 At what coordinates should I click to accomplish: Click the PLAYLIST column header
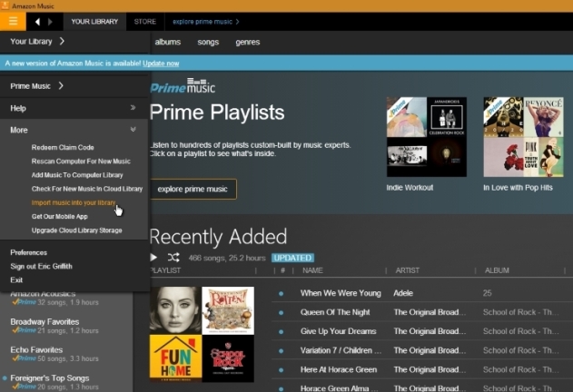tap(165, 270)
